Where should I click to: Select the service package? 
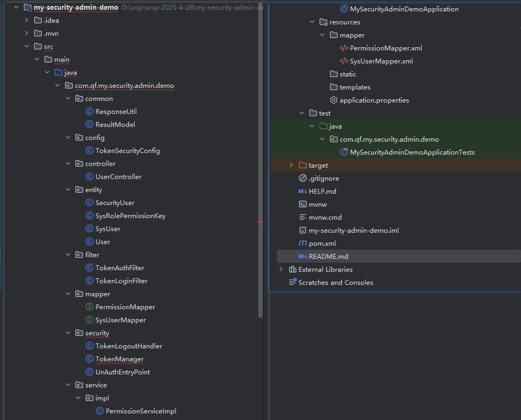pos(96,385)
